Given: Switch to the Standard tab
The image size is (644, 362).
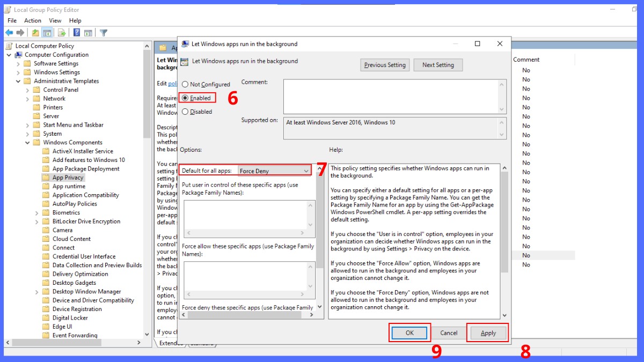Looking at the screenshot, I should click(202, 343).
